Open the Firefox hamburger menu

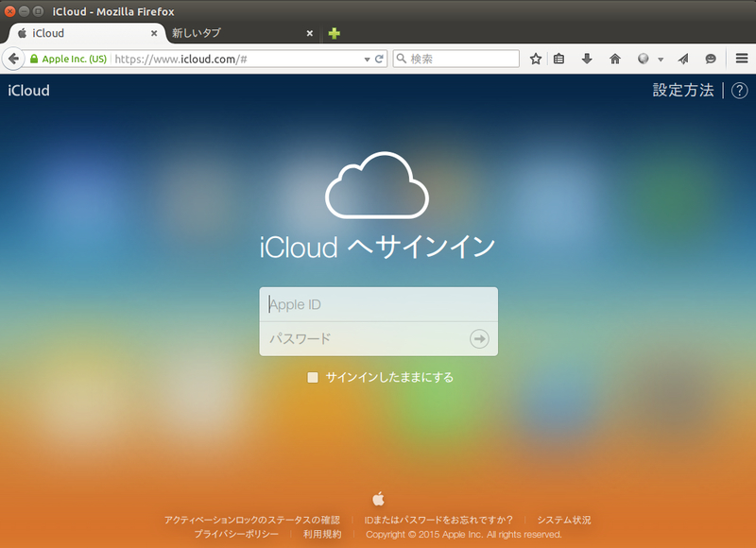742,59
